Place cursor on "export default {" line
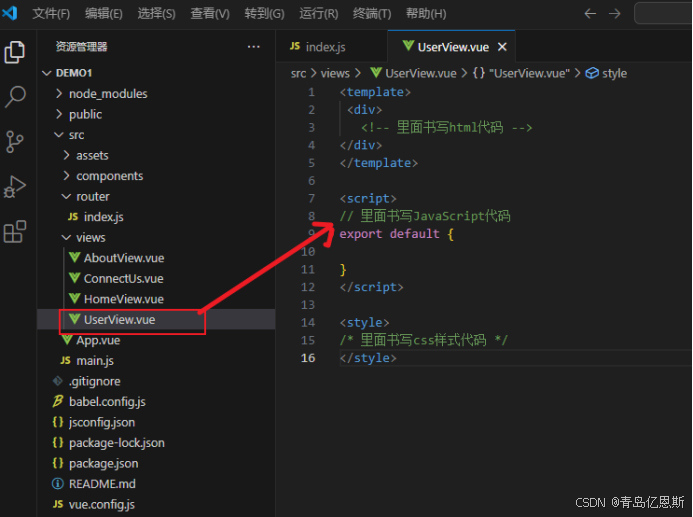Image resolution: width=693 pixels, height=517 pixels. point(396,233)
